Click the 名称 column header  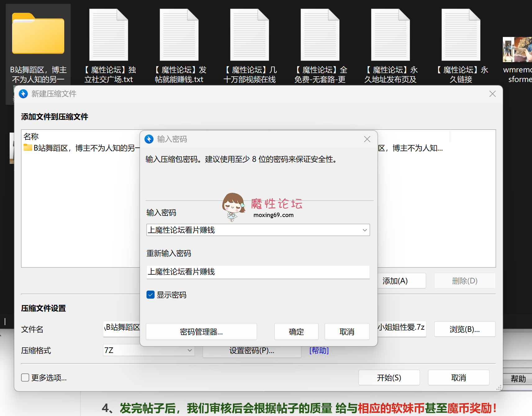click(31, 136)
